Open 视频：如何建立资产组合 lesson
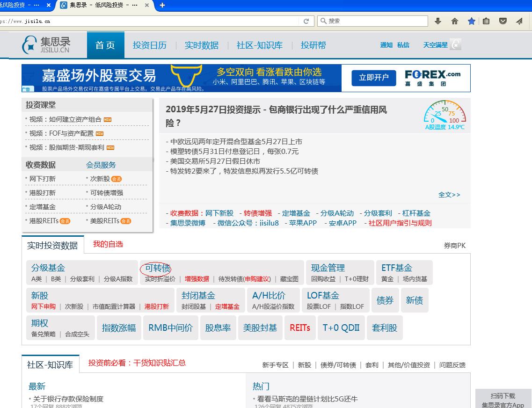The image size is (532, 408). click(66, 119)
